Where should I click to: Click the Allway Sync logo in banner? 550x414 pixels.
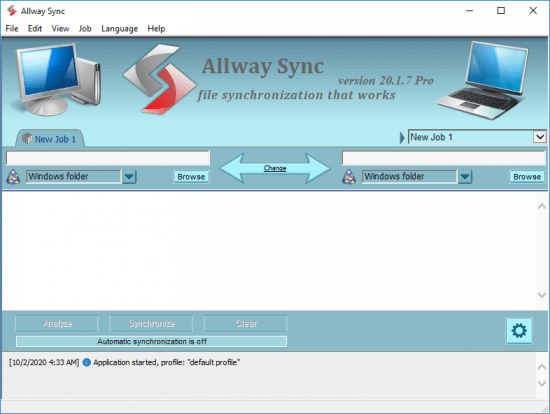point(159,79)
